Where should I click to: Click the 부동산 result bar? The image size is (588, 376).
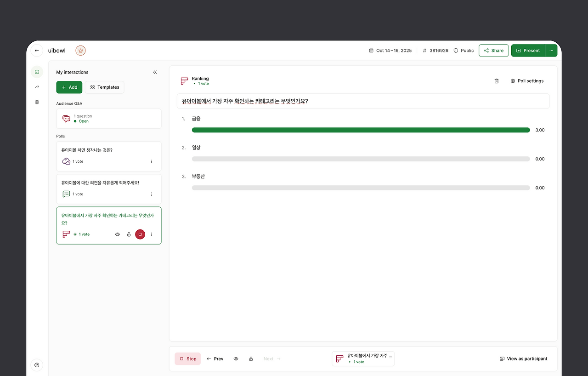(361, 188)
